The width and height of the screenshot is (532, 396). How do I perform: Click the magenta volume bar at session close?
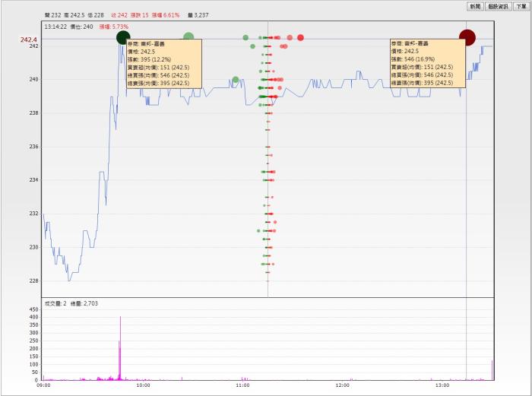[492, 370]
